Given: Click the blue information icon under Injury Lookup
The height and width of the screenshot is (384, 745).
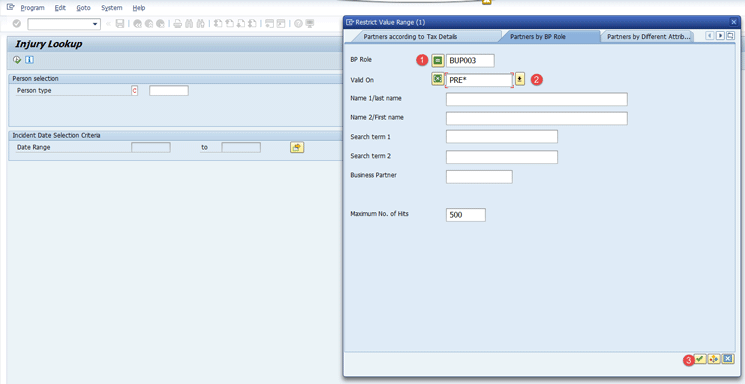Looking at the screenshot, I should click(x=29, y=60).
